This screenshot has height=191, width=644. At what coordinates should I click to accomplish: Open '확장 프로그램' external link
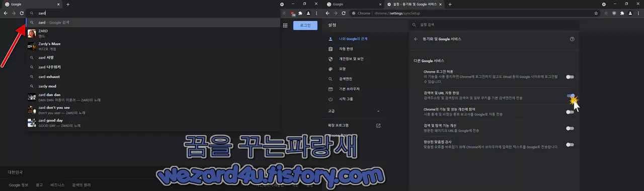point(354,125)
